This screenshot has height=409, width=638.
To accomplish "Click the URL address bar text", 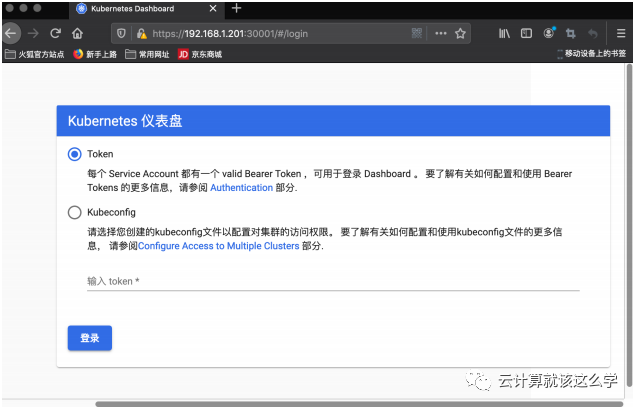I will (230, 33).
